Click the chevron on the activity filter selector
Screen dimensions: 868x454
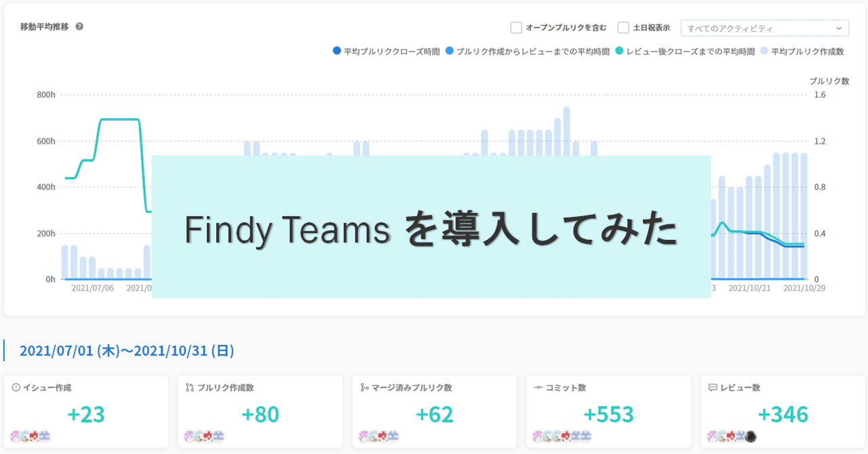point(839,28)
